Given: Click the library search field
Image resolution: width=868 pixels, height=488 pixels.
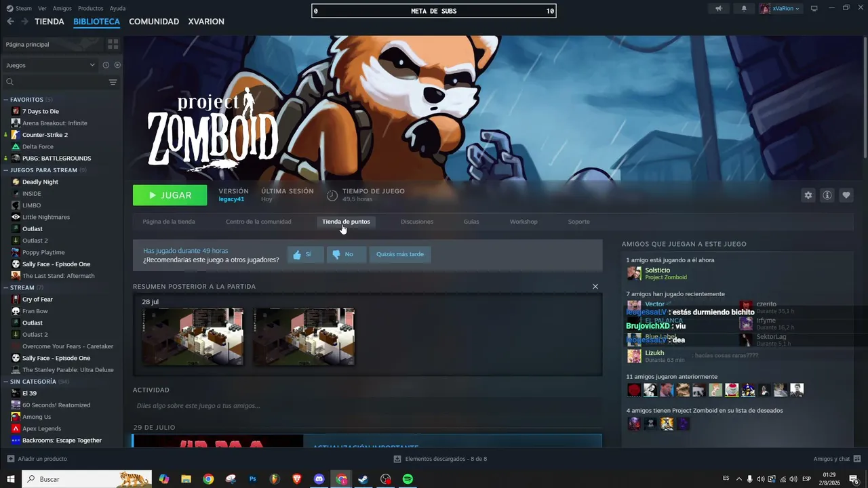Looking at the screenshot, I should tap(56, 82).
